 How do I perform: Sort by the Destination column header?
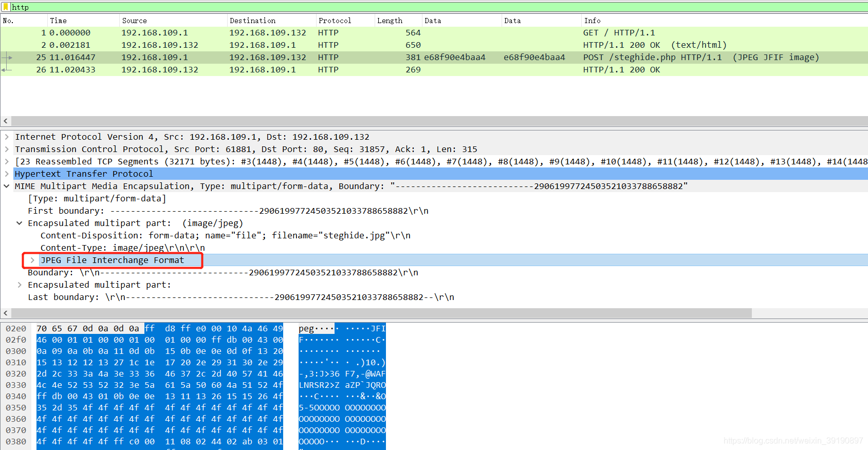[x=271, y=21]
